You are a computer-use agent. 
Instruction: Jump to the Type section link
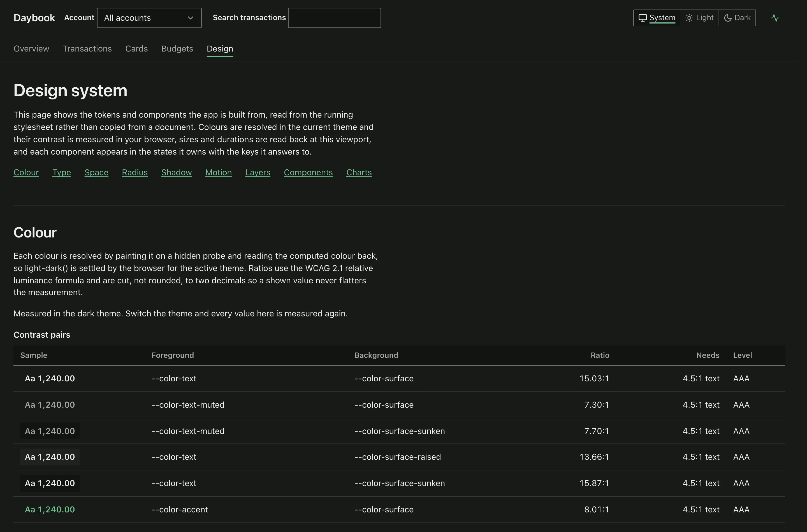coord(61,172)
